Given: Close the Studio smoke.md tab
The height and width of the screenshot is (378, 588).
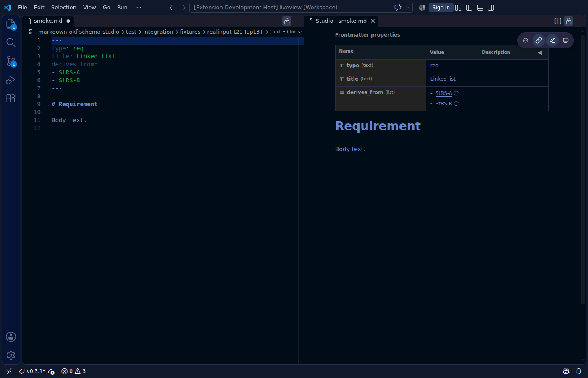Looking at the screenshot, I should click(x=373, y=21).
